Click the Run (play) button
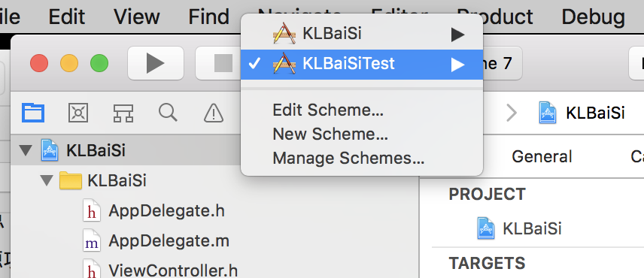Screen dimensions: 644x278 point(156,64)
